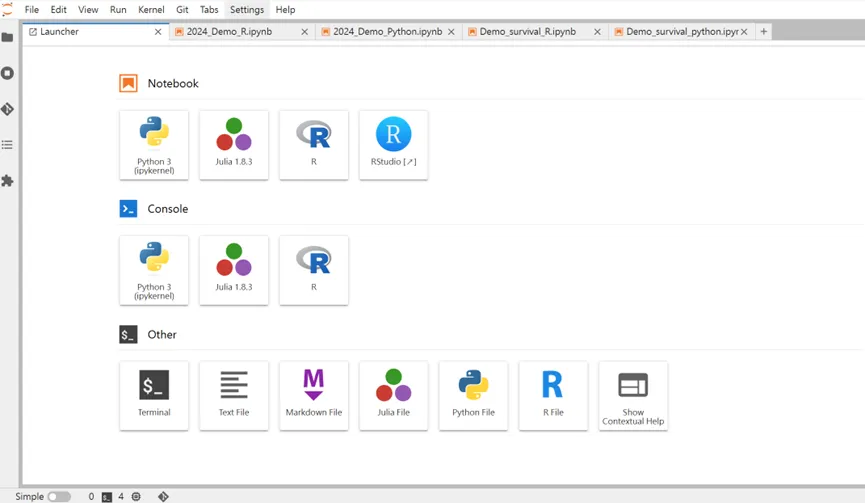This screenshot has width=865, height=503.
Task: Launch a Julia 1.8.3 notebook
Action: coord(234,145)
